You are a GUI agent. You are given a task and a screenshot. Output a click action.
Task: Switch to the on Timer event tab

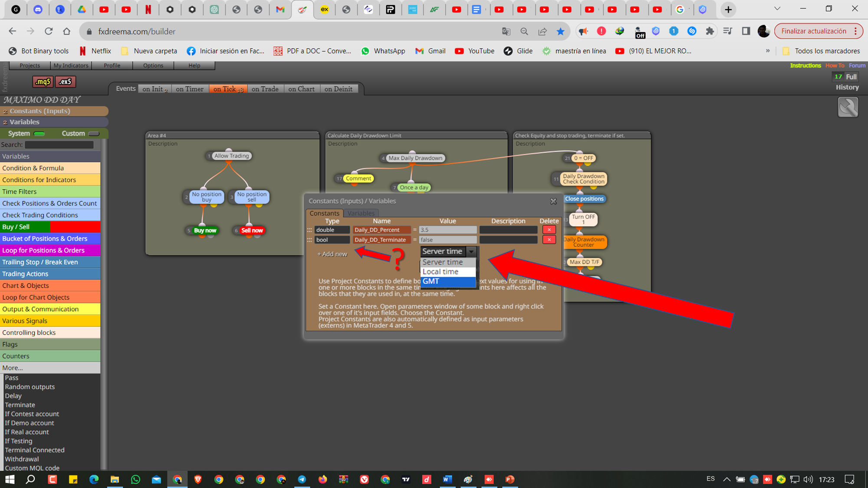pyautogui.click(x=190, y=89)
